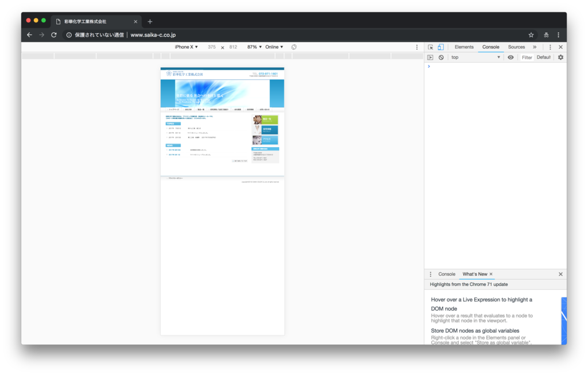Go back to the previous page
Screen dimensions: 588x375
pyautogui.click(x=30, y=35)
